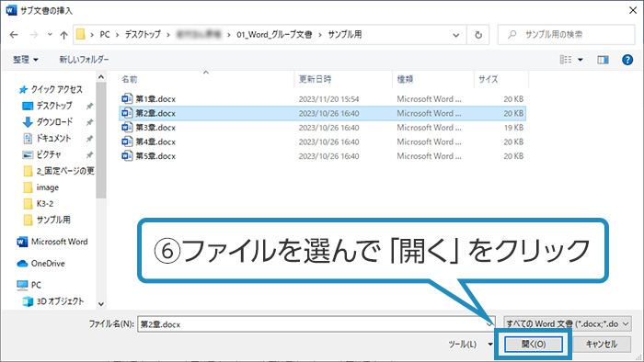Unpin デスクトップ using its pin icon
Screen dimensions: 644x362
pyautogui.click(x=89, y=107)
